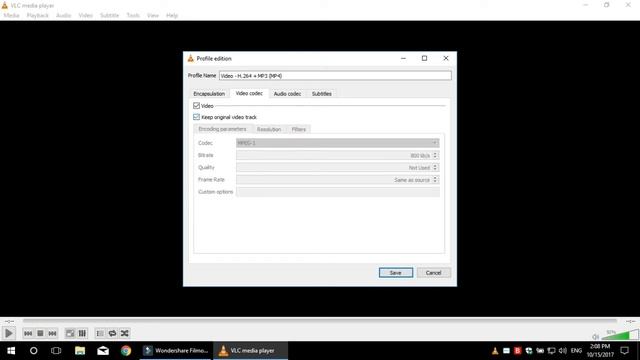640x360 pixels.
Task: Open Cortana search circle on taskbar
Action: point(33,351)
